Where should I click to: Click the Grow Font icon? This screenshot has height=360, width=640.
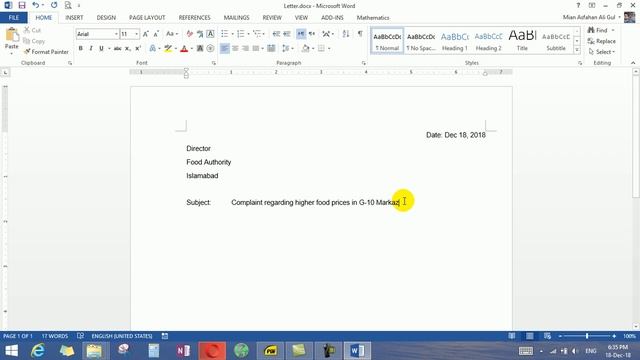coord(146,34)
